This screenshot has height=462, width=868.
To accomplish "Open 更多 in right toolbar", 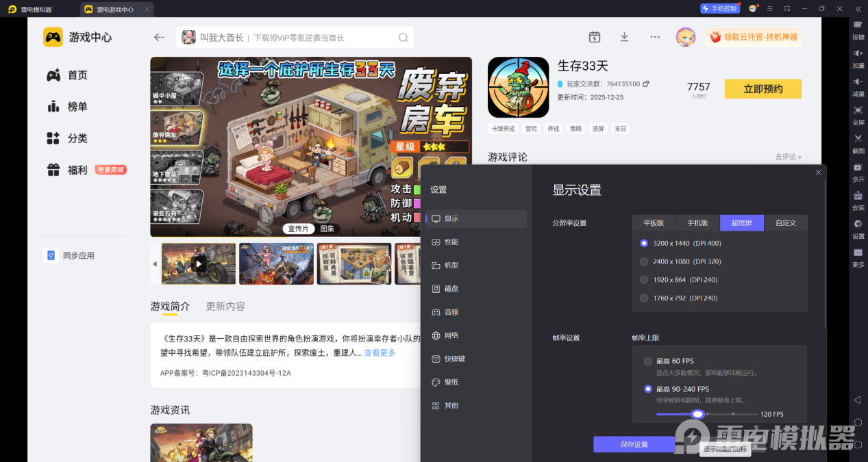I will click(x=858, y=257).
